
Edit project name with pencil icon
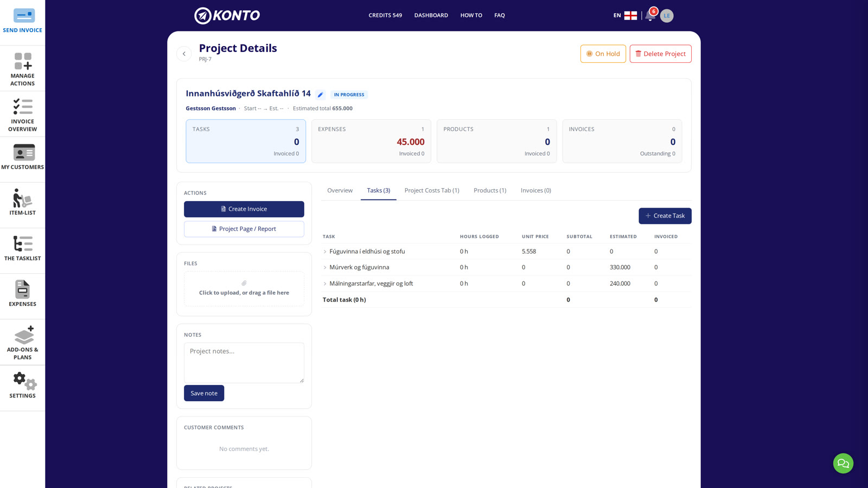(321, 95)
